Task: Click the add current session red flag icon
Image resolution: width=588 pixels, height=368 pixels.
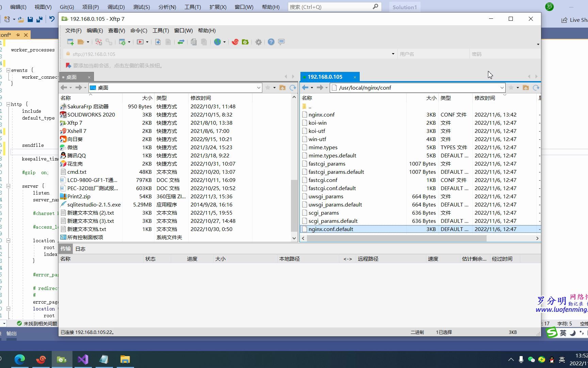Action: click(x=68, y=65)
